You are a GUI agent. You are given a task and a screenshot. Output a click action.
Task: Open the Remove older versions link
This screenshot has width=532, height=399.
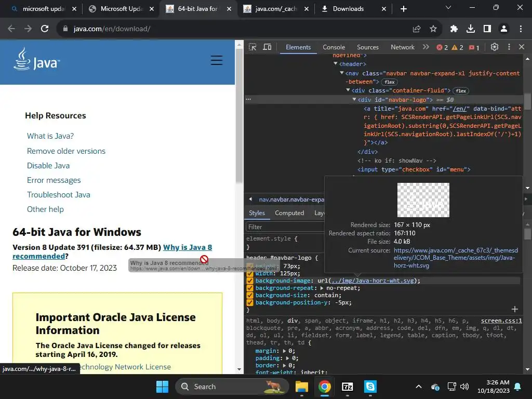[66, 151]
